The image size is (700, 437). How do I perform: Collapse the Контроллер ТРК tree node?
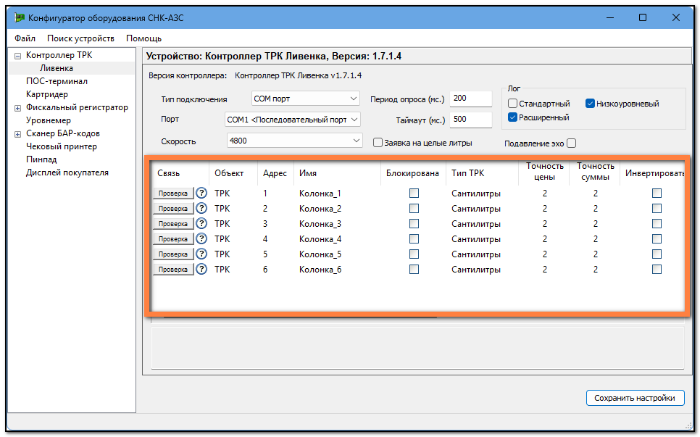click(x=17, y=56)
